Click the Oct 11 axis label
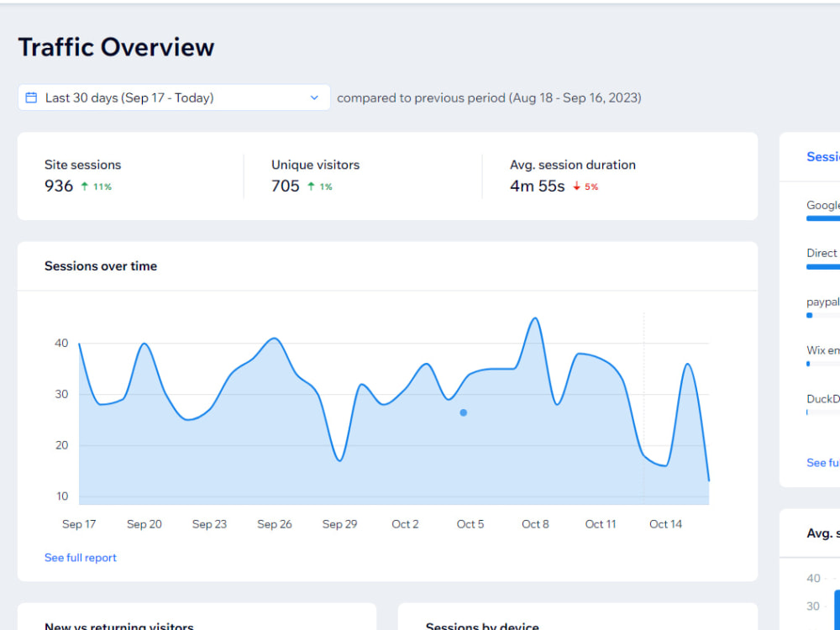 pos(601,524)
